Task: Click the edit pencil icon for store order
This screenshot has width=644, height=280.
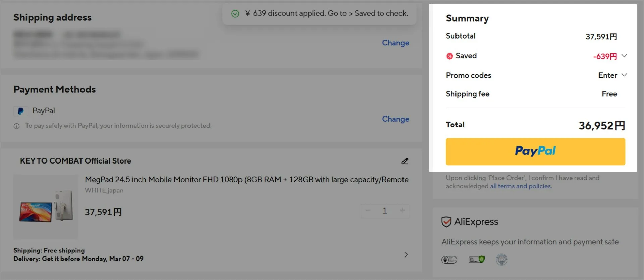Action: [x=405, y=161]
